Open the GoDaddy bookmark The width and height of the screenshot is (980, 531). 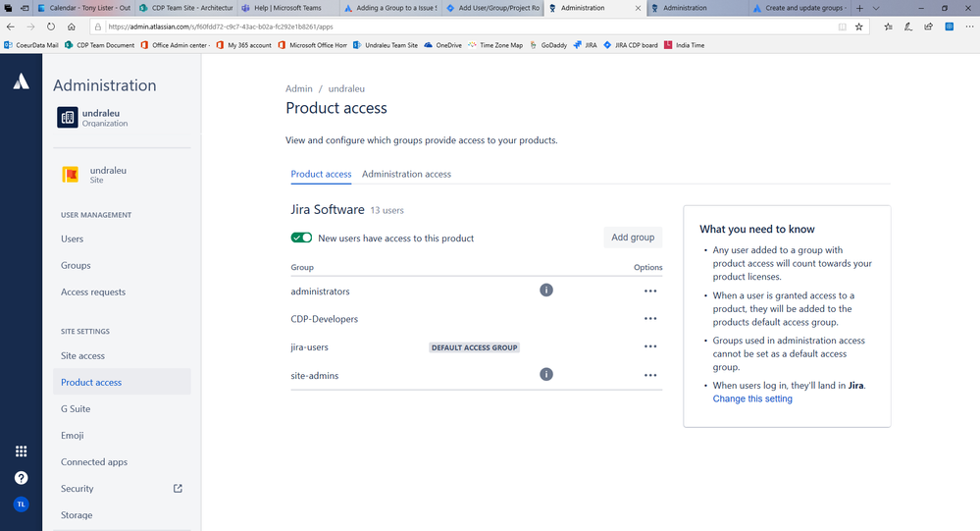point(548,45)
